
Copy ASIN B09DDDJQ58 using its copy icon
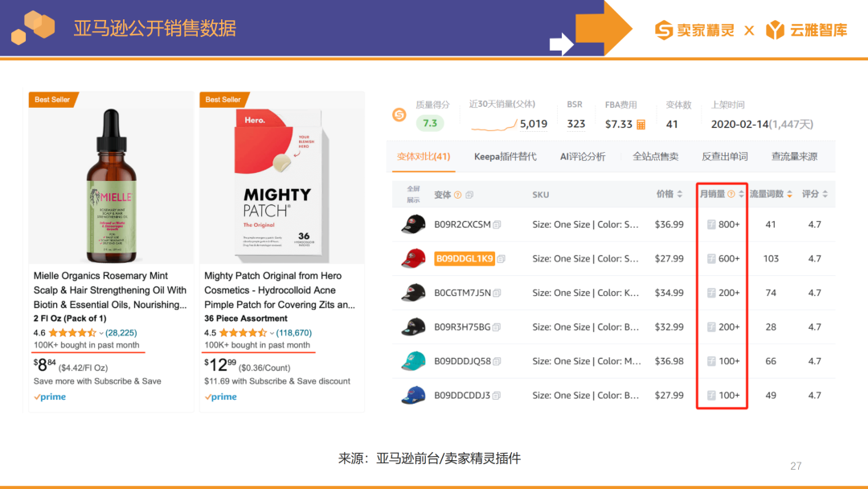pyautogui.click(x=497, y=362)
